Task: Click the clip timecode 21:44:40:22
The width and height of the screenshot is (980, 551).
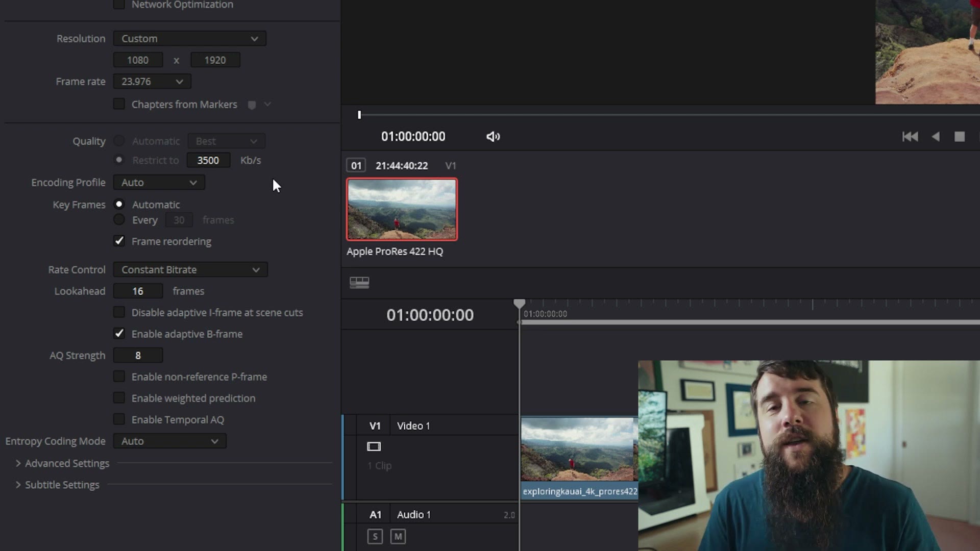Action: (402, 166)
